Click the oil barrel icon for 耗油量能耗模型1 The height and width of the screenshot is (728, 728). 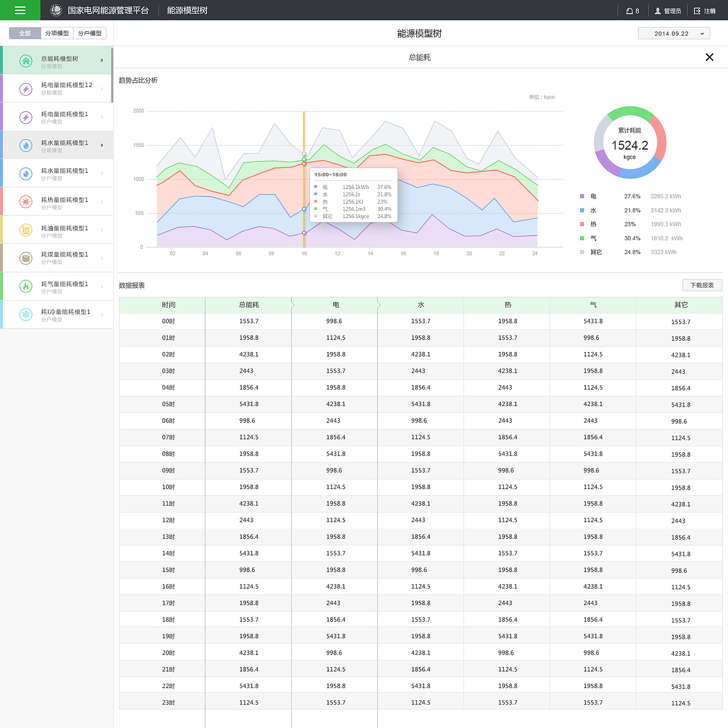[x=26, y=230]
